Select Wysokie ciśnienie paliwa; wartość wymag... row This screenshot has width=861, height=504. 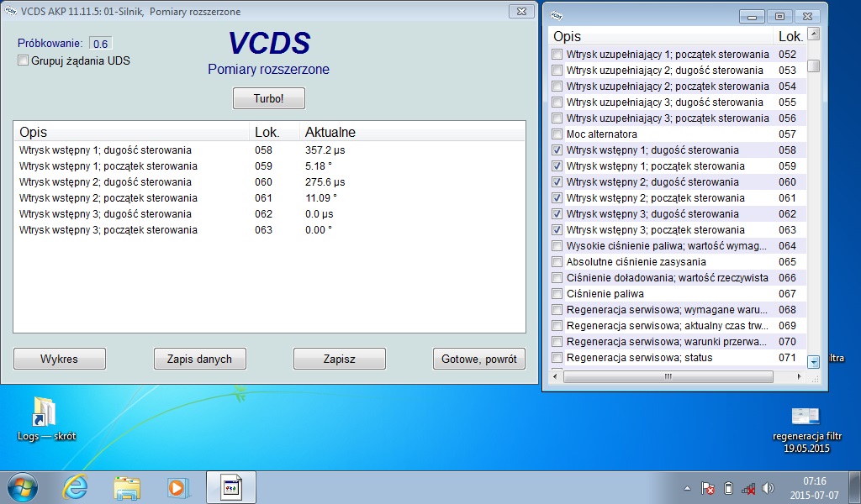(x=678, y=245)
